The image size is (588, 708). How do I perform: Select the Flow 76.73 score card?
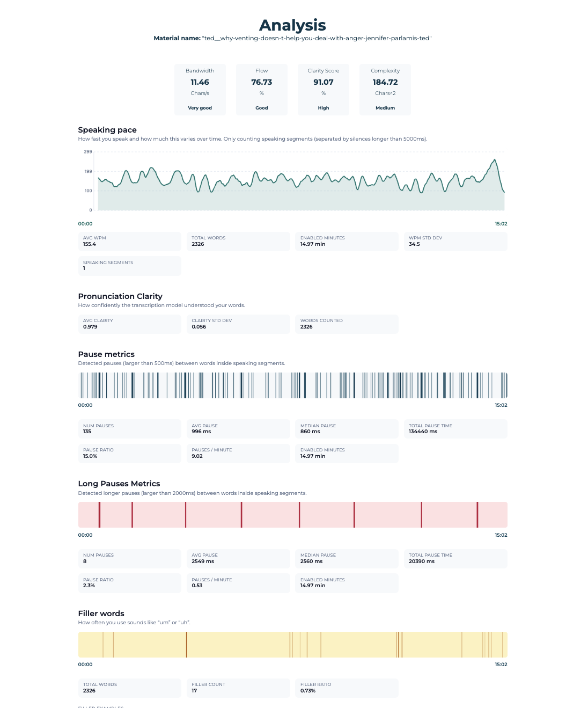261,89
